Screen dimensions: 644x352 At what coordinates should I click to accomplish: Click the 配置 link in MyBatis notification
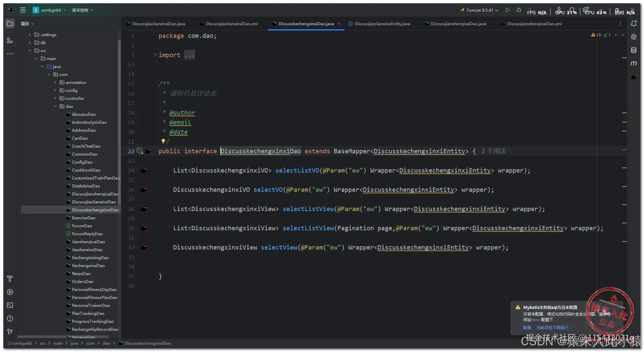(x=527, y=327)
